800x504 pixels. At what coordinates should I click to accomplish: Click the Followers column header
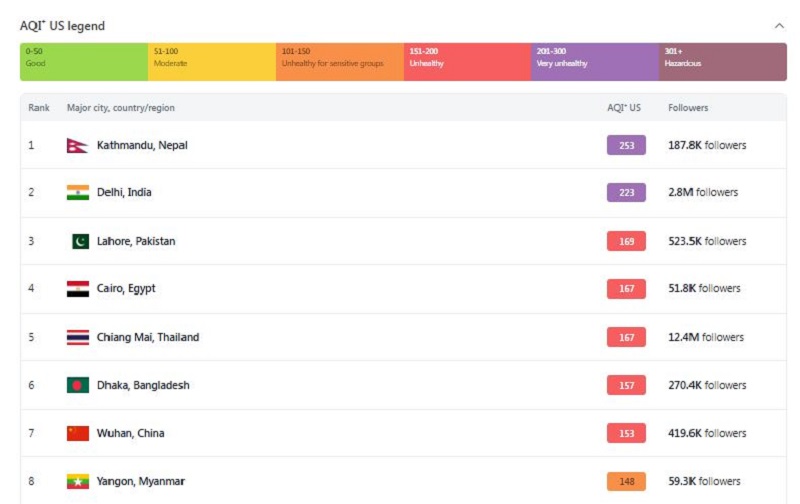point(688,108)
